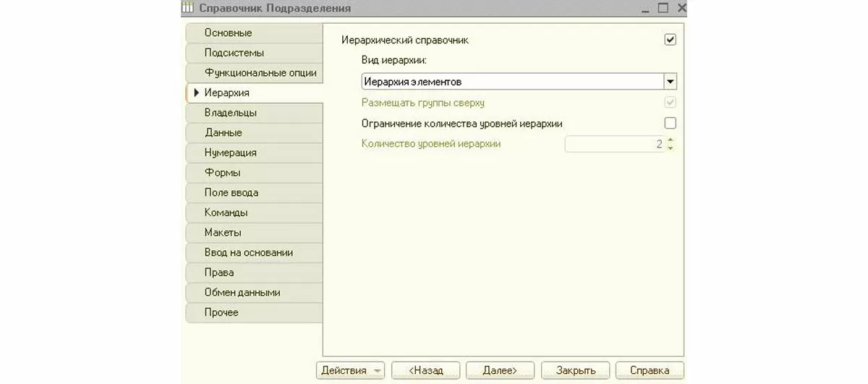Switch to the Подсистемы tab
Screen dimensions: 868x384
click(x=254, y=53)
